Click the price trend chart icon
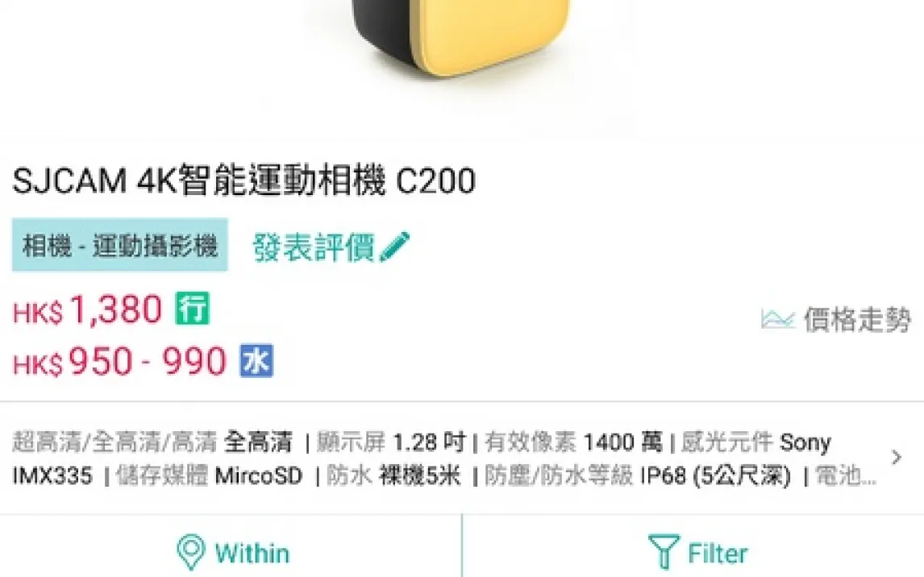 click(x=777, y=319)
